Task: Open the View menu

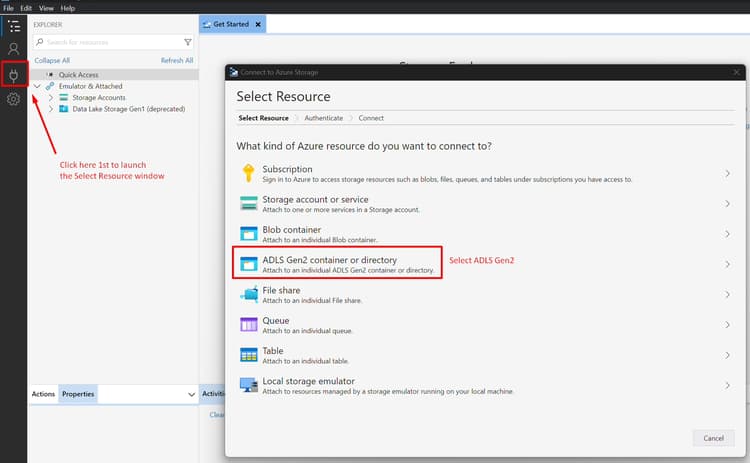Action: [46, 8]
